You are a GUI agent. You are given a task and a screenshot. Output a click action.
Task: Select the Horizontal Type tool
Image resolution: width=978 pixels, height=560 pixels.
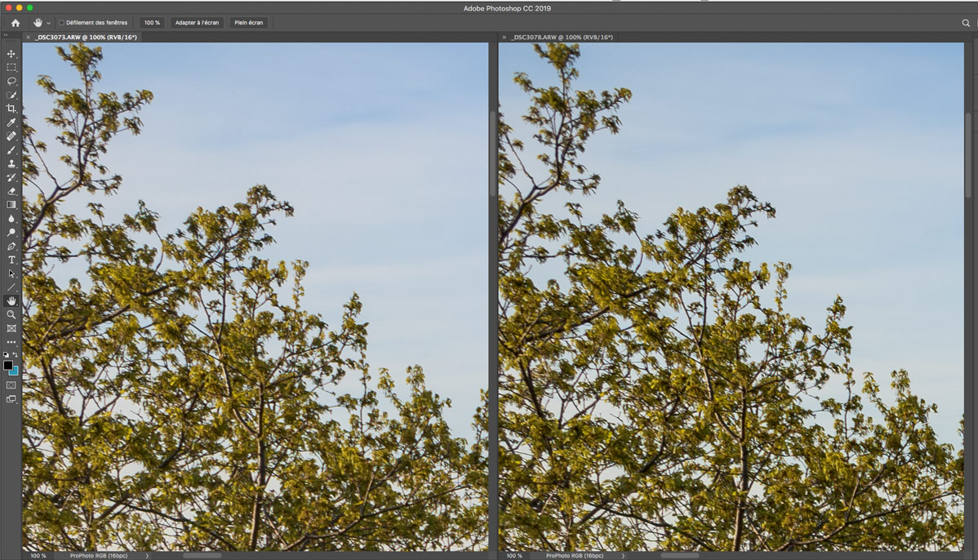11,260
